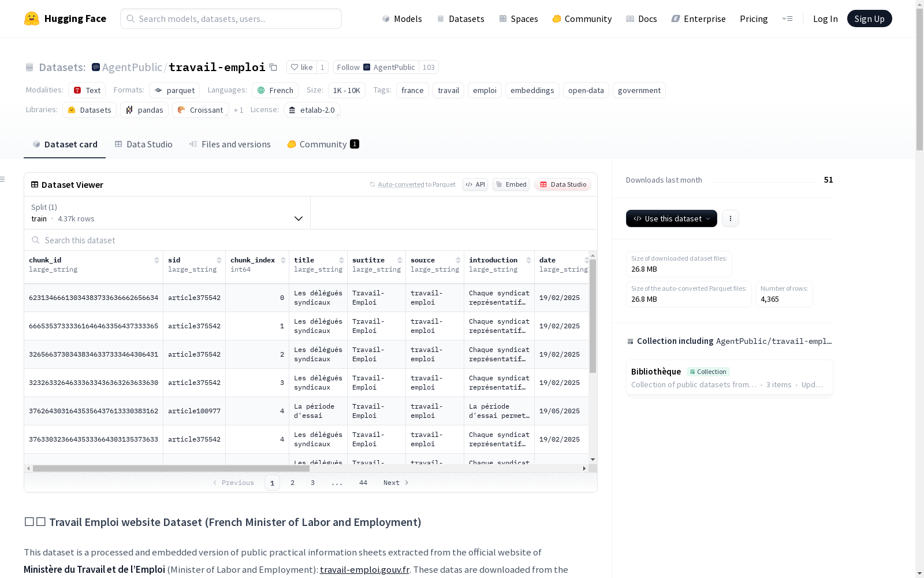Open the etalab-2.0 license tag
Screen dimensions: 924x578
pyautogui.click(x=312, y=110)
